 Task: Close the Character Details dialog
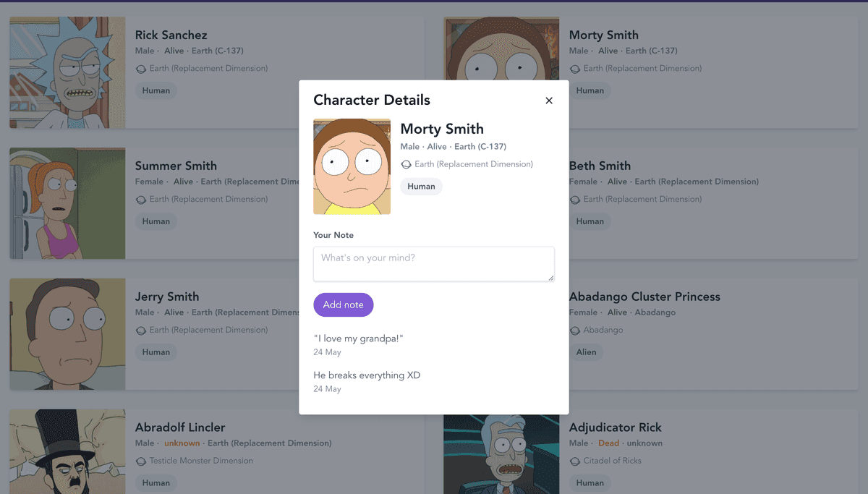[549, 101]
